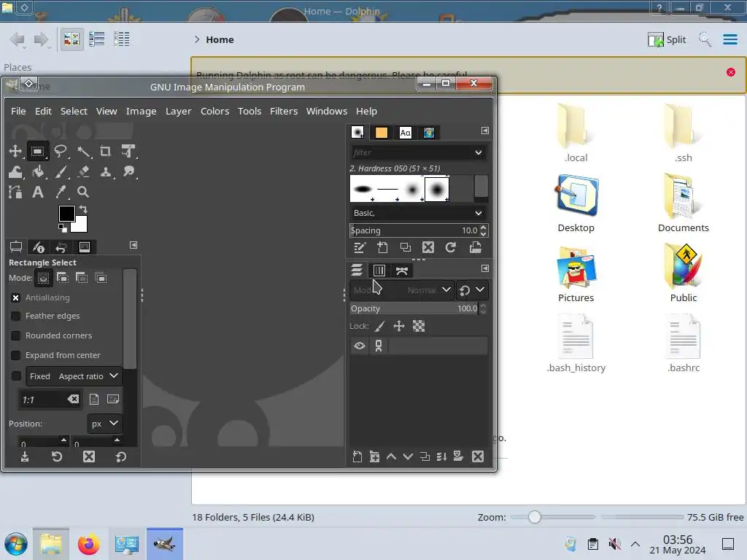Switch to the Patterns tab
The height and width of the screenshot is (560, 747).
tap(381, 133)
